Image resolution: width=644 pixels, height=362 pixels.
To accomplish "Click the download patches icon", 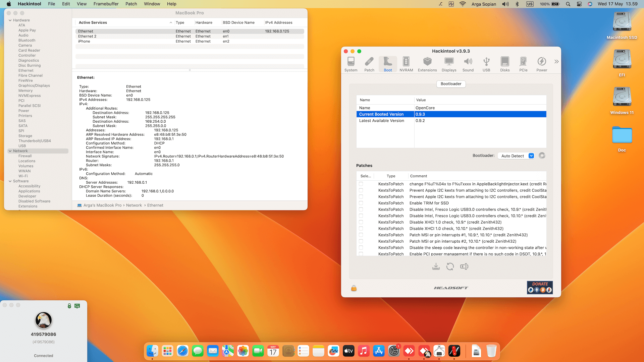I will [436, 266].
